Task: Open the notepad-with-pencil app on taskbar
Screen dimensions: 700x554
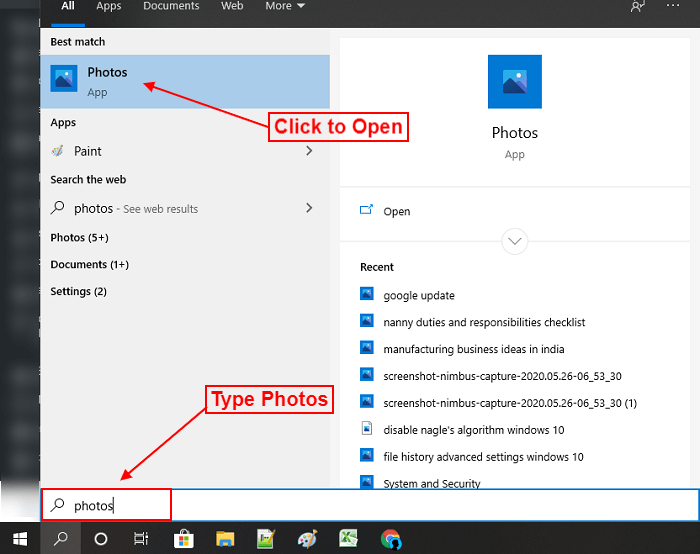Action: point(266,539)
